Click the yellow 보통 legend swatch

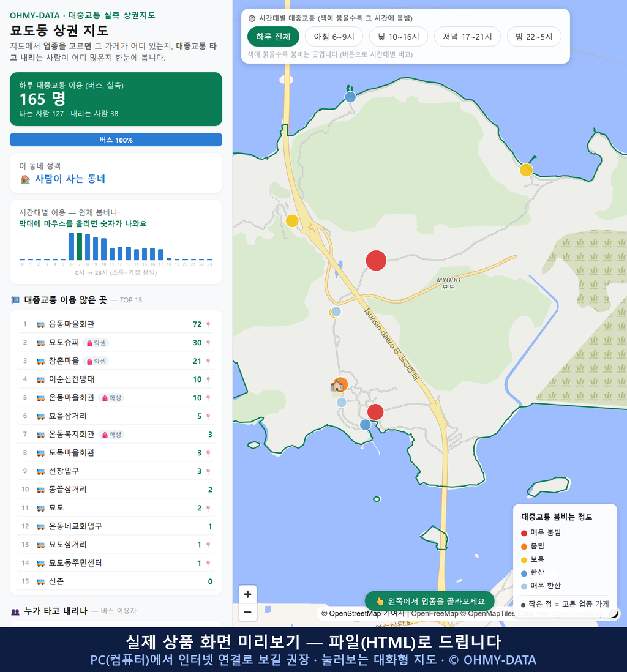click(x=524, y=560)
